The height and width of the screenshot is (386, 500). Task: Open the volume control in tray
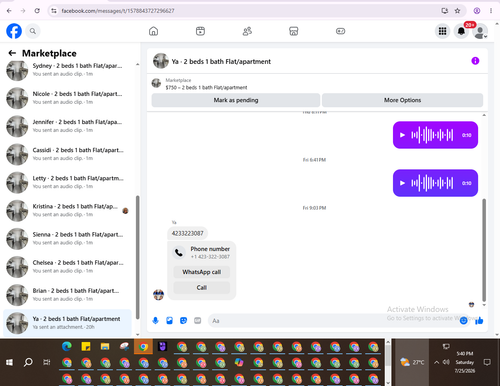446,362
